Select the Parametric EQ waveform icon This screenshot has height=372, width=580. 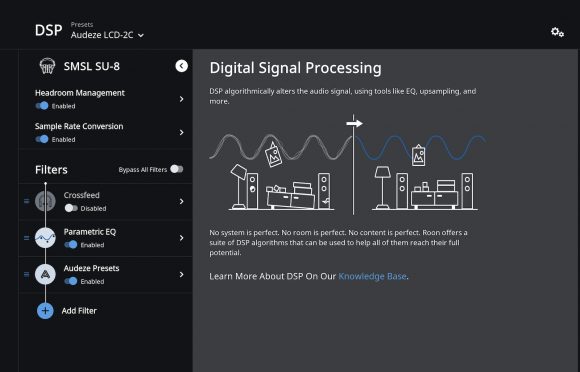pos(45,238)
